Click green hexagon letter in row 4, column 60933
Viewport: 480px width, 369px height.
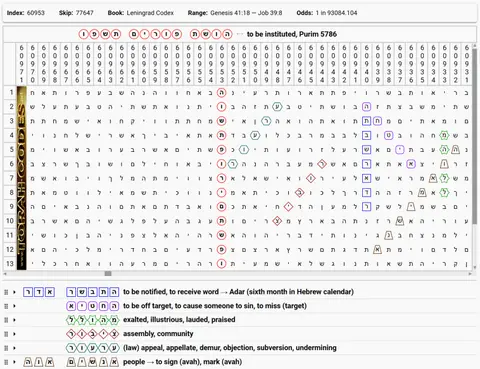click(444, 135)
